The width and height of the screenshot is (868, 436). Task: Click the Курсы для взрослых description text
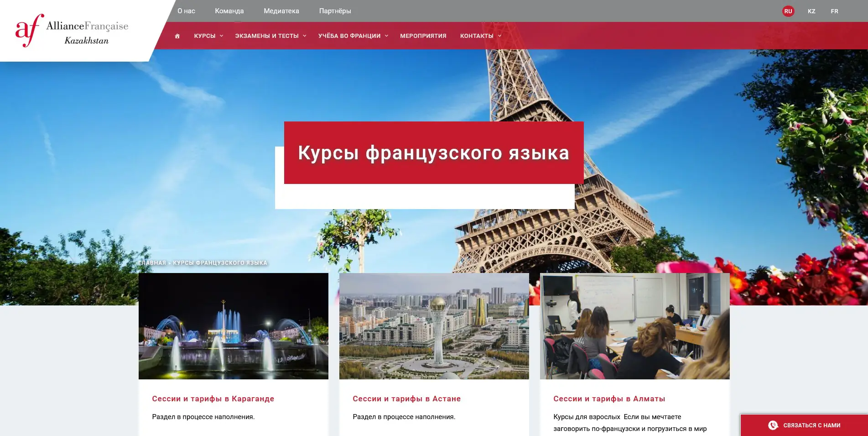[630, 423]
